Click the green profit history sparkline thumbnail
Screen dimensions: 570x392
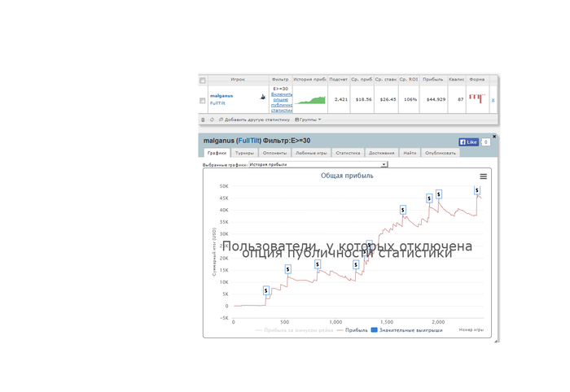coord(310,100)
